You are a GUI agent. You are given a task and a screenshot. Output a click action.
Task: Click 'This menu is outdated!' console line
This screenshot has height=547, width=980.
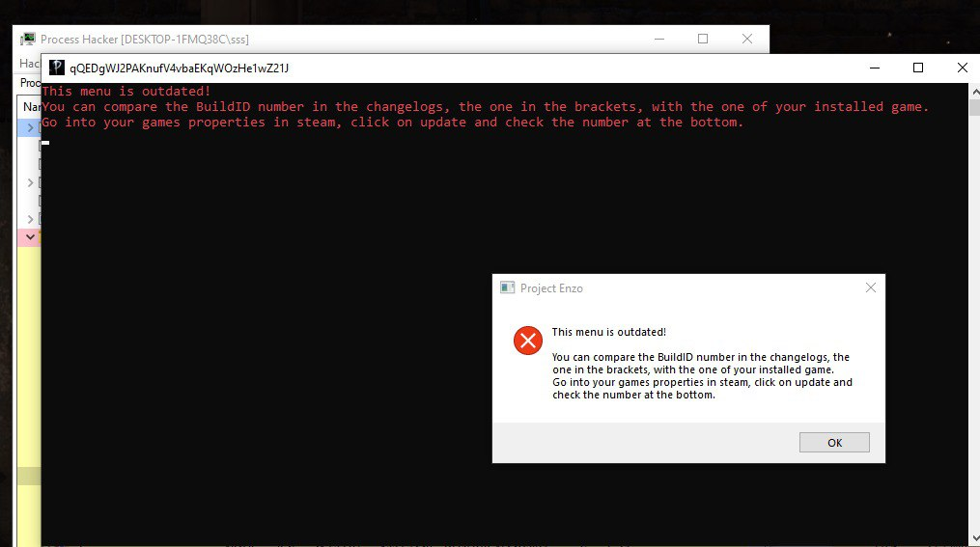(x=126, y=91)
